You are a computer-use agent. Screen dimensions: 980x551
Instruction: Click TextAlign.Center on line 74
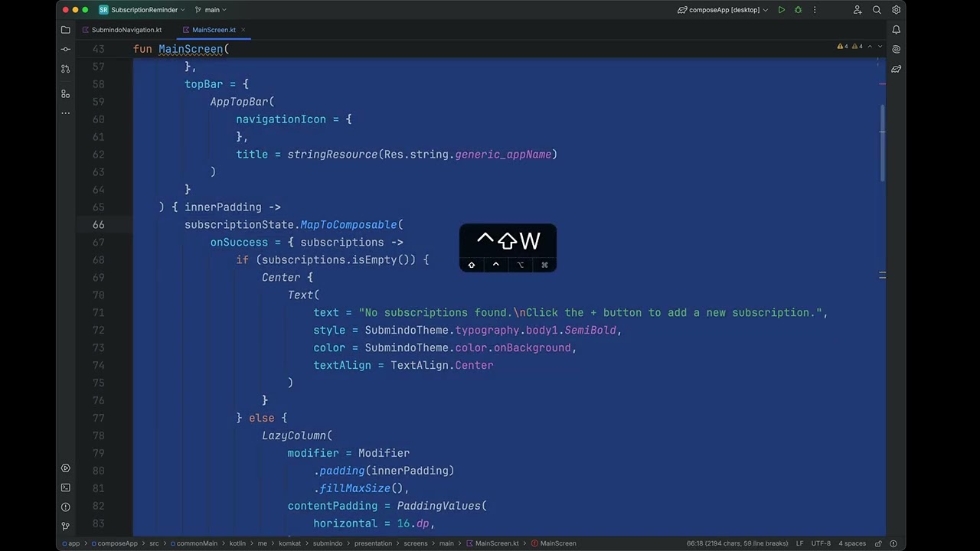(442, 365)
